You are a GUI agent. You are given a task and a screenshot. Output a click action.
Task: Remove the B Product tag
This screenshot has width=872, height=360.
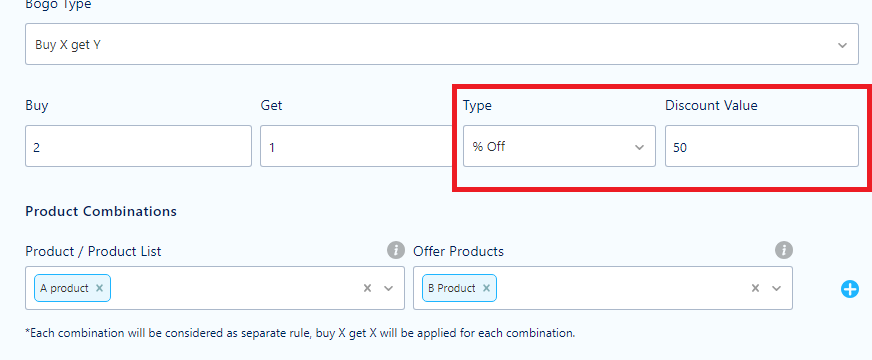486,288
